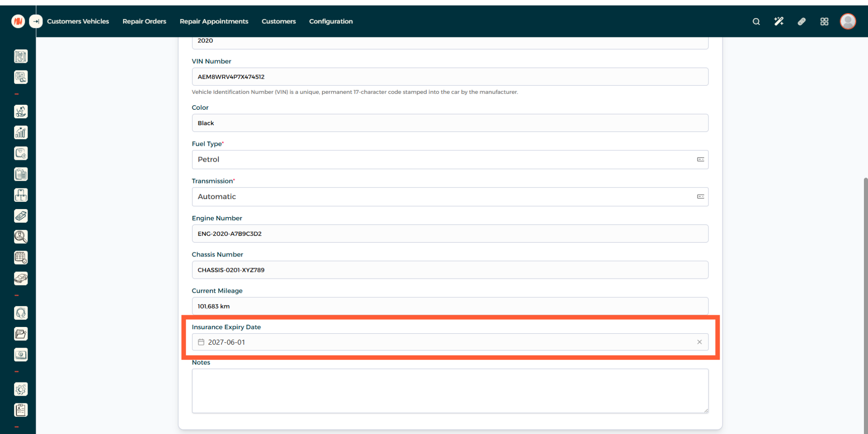Open the Repair Orders menu
868x434 pixels.
[x=144, y=21]
